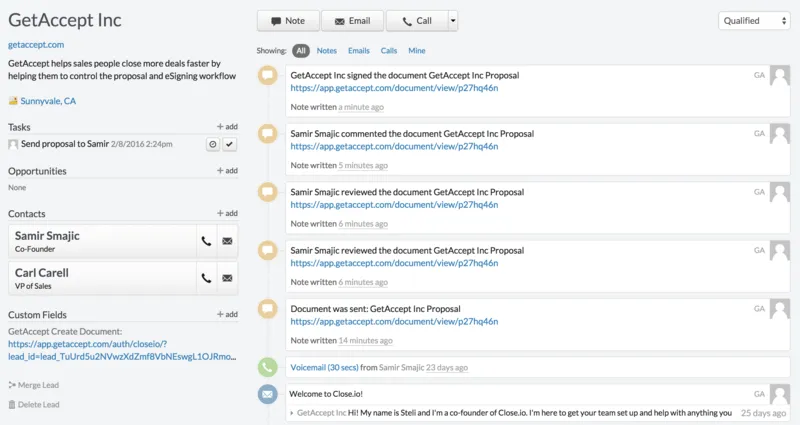Filter activity by Emails
The width and height of the screenshot is (800, 425).
pyautogui.click(x=359, y=51)
